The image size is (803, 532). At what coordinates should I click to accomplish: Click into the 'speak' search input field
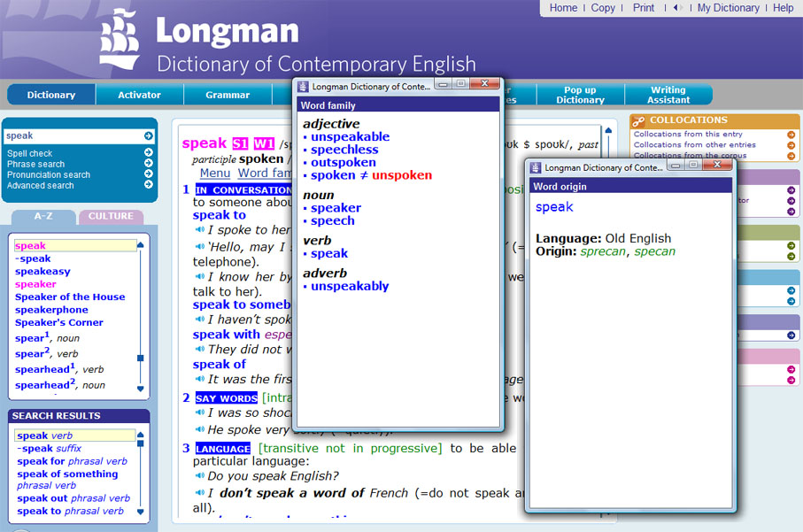point(71,136)
